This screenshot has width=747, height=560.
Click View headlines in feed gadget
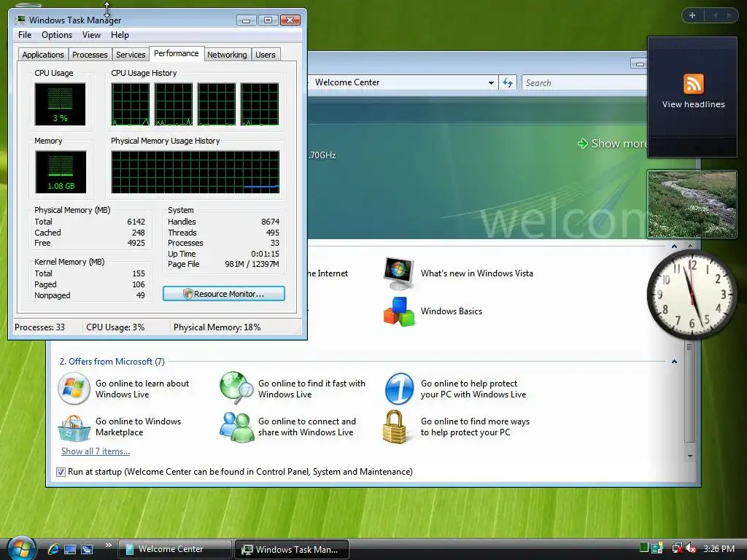(693, 104)
